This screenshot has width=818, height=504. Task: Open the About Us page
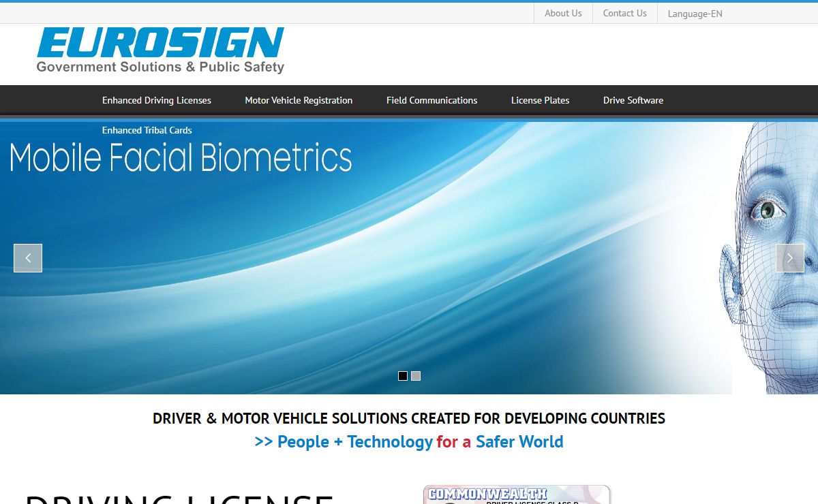pos(563,13)
